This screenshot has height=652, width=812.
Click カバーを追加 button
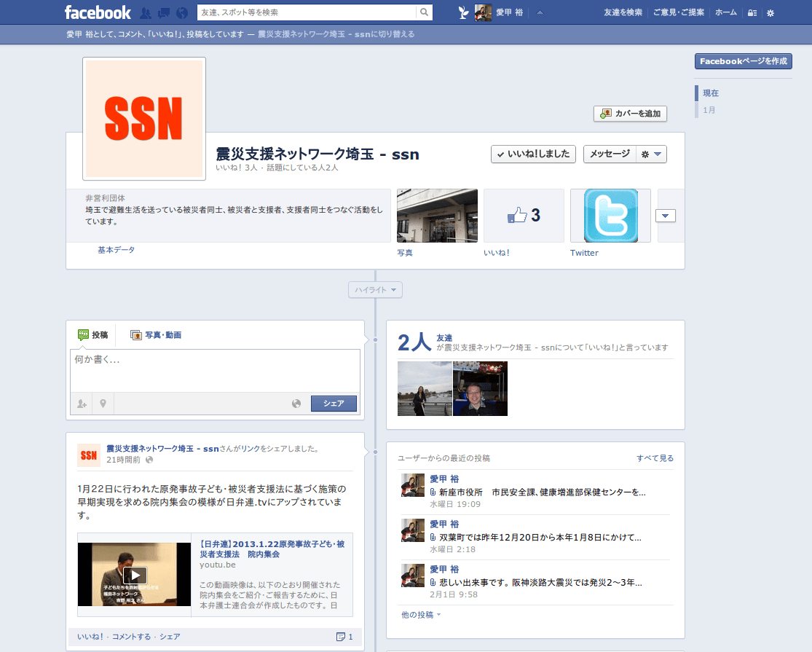[x=630, y=114]
